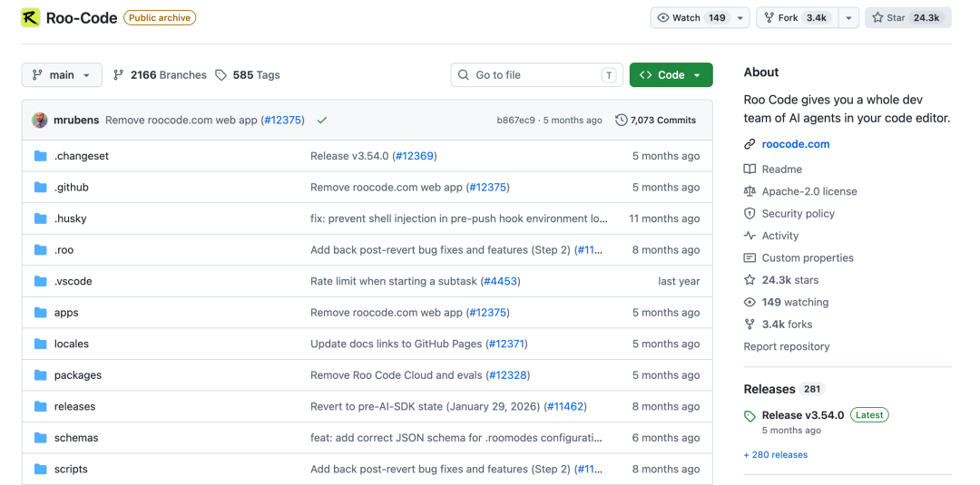Open pull request #12328 link
This screenshot has height=485, width=980.
coord(509,375)
